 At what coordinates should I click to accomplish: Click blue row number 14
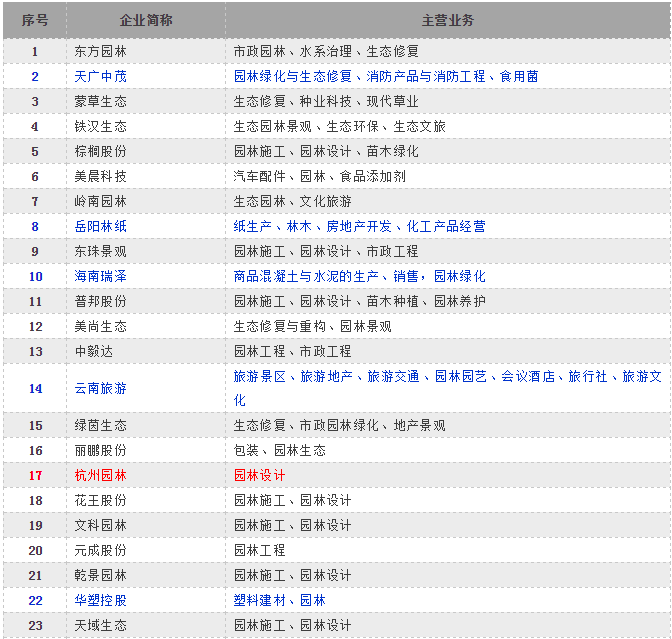36,388
